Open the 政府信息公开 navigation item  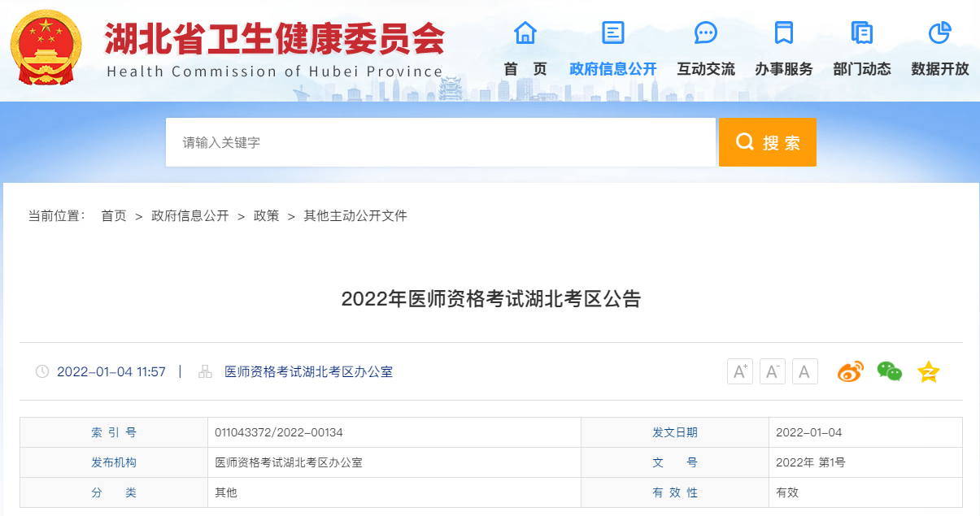pos(613,69)
